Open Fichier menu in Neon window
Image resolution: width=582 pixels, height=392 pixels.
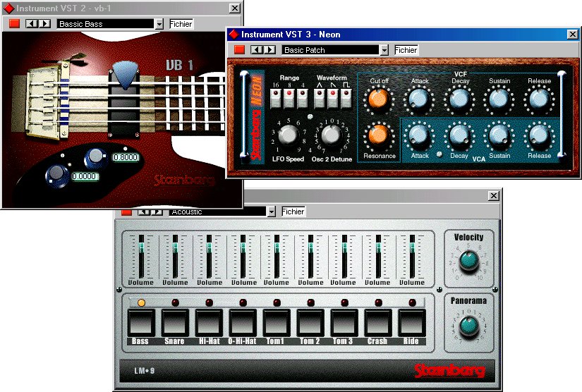[406, 50]
